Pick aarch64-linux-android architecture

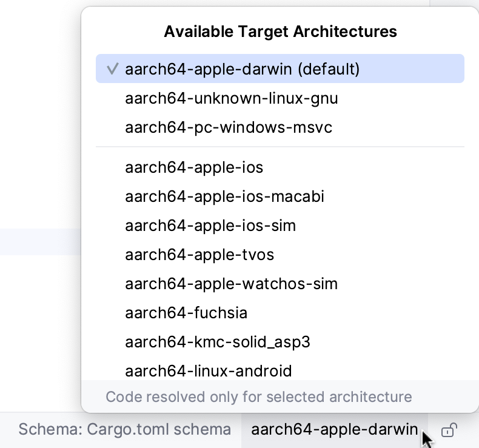[x=209, y=370]
